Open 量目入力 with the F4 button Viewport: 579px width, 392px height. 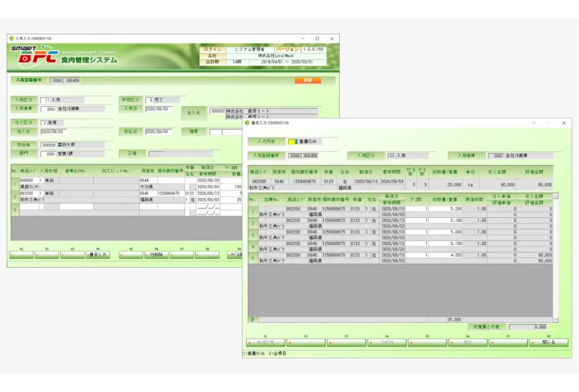[98, 254]
